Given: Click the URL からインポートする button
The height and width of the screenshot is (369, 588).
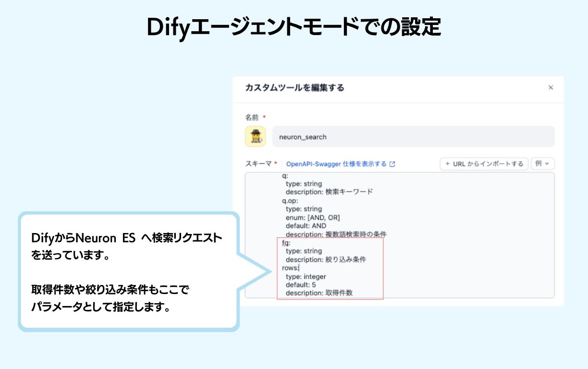Looking at the screenshot, I should click(x=484, y=164).
